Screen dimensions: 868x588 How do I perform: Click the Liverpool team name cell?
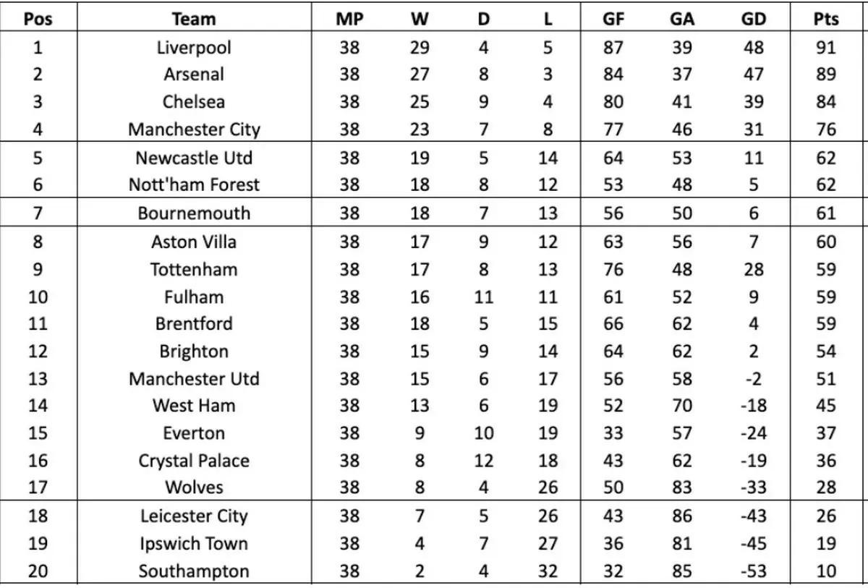194,48
